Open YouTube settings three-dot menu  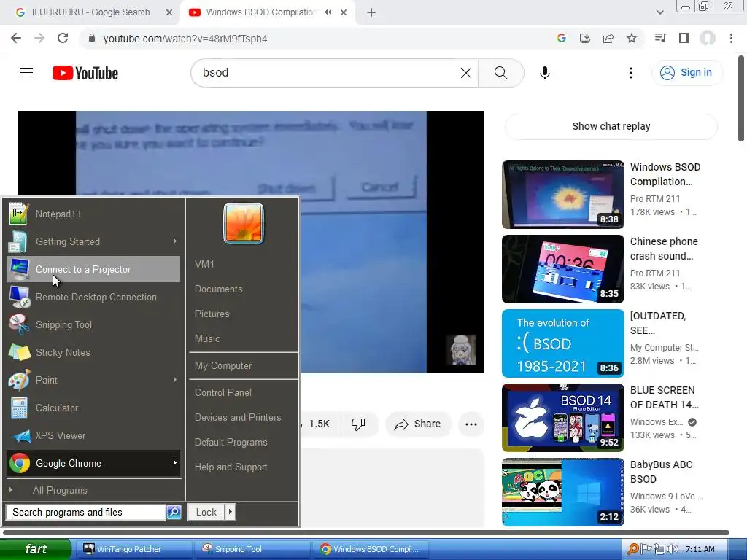click(631, 73)
